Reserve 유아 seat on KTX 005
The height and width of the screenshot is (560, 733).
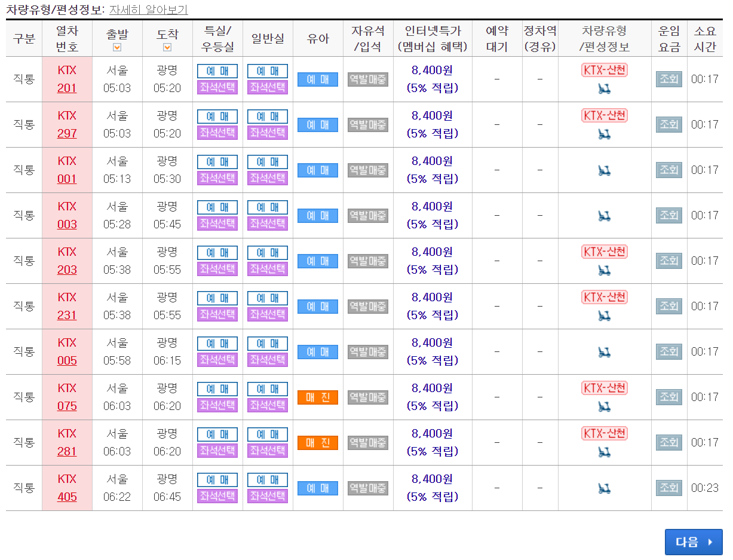(318, 352)
